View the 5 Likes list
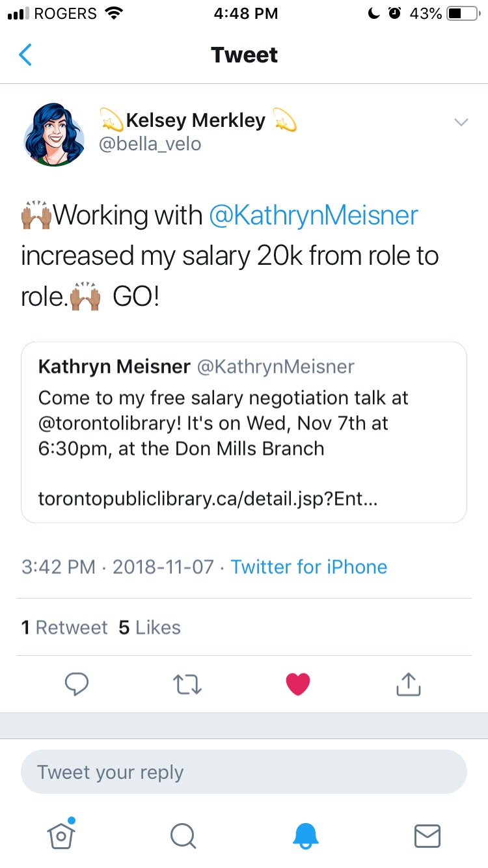Image resolution: width=488 pixels, height=868 pixels. click(x=150, y=627)
